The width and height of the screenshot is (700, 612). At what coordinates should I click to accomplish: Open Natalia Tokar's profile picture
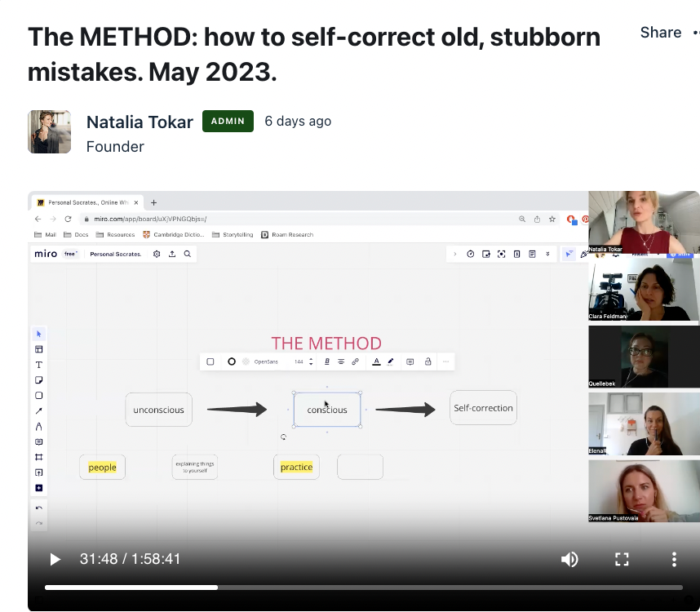49,131
